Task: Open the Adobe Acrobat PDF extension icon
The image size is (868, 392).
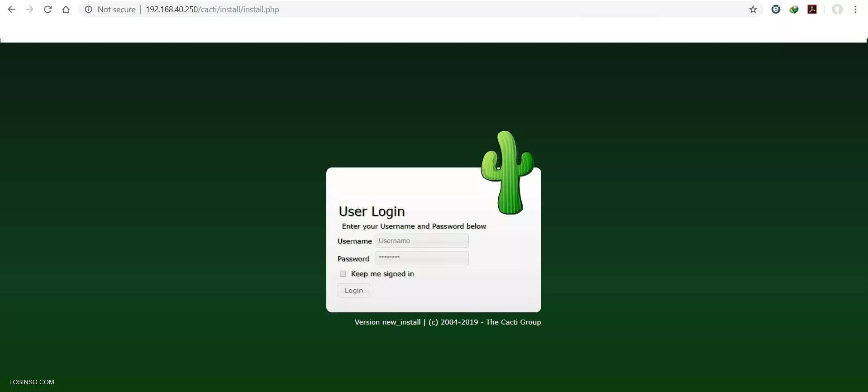Action: tap(812, 10)
